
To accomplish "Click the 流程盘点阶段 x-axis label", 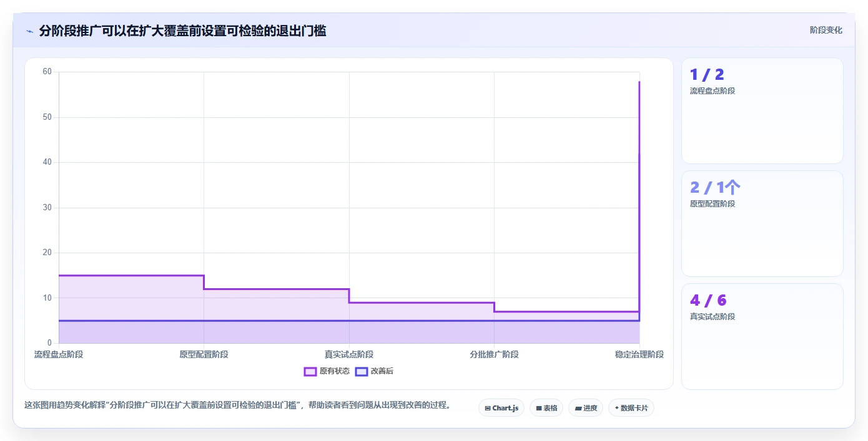I will 59,354.
